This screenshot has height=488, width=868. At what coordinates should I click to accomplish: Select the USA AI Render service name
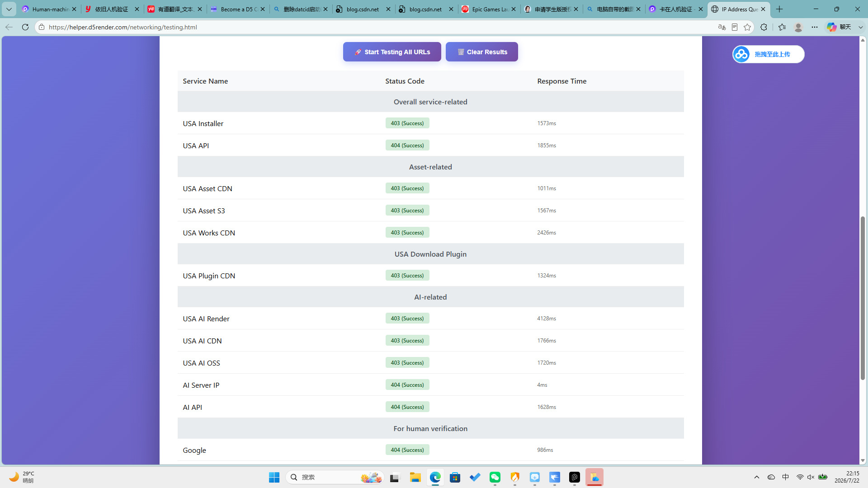[206, 319]
